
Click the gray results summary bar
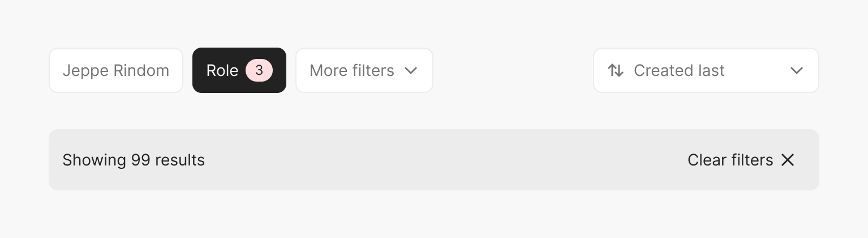pyautogui.click(x=434, y=160)
